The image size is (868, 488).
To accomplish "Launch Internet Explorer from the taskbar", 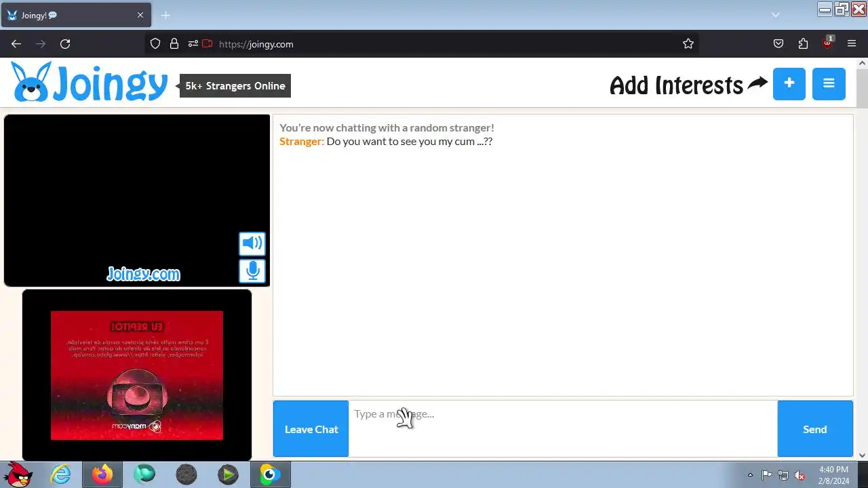I will pos(61,475).
